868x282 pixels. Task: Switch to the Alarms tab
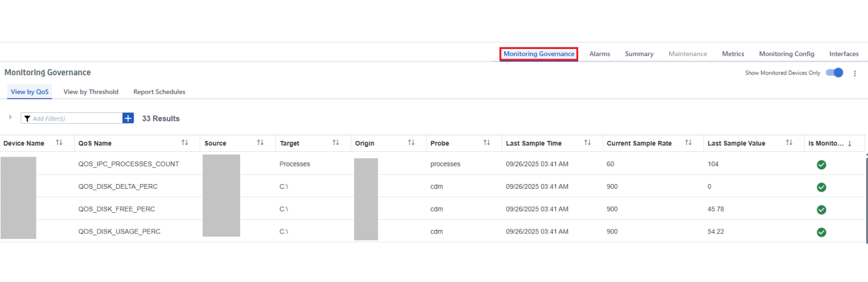point(600,54)
